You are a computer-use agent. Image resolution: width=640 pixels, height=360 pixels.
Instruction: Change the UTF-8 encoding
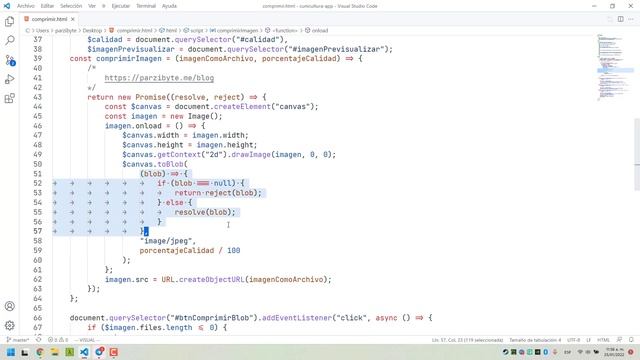[x=573, y=340]
